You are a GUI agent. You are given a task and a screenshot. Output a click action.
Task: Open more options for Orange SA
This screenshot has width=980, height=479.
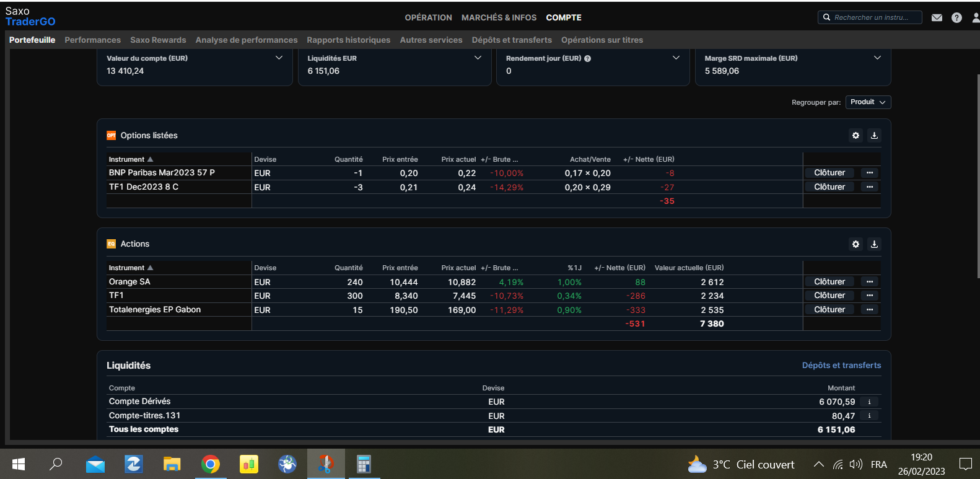(870, 282)
